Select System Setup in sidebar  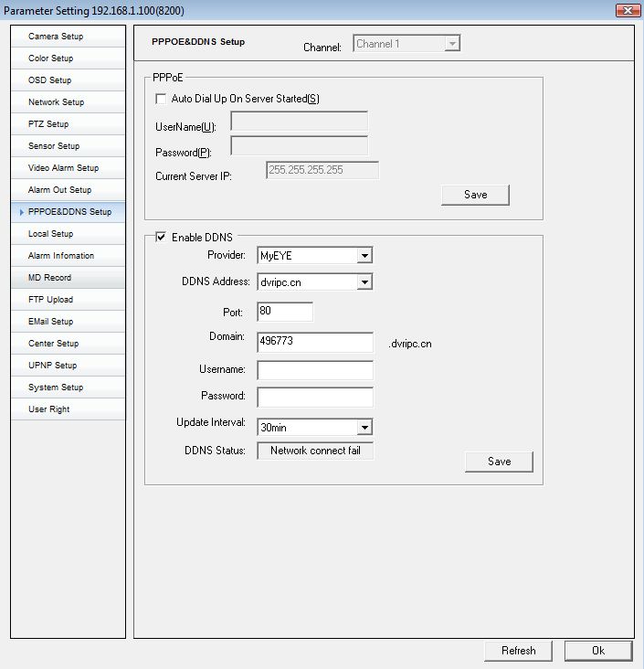click(56, 388)
